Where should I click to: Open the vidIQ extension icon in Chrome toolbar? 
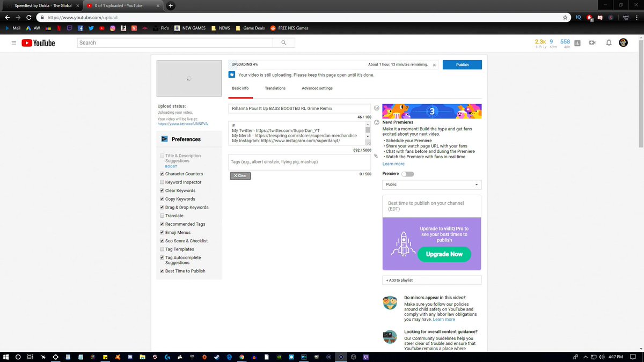578,17
